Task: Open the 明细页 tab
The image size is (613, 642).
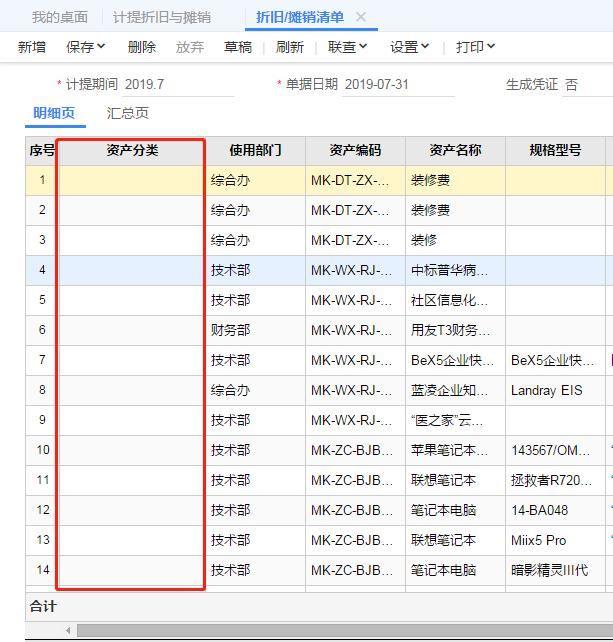Action: coord(54,113)
